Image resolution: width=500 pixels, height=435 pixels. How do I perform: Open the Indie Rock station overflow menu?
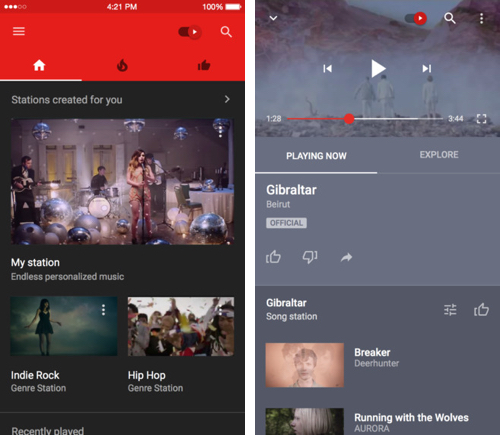pyautogui.click(x=103, y=310)
